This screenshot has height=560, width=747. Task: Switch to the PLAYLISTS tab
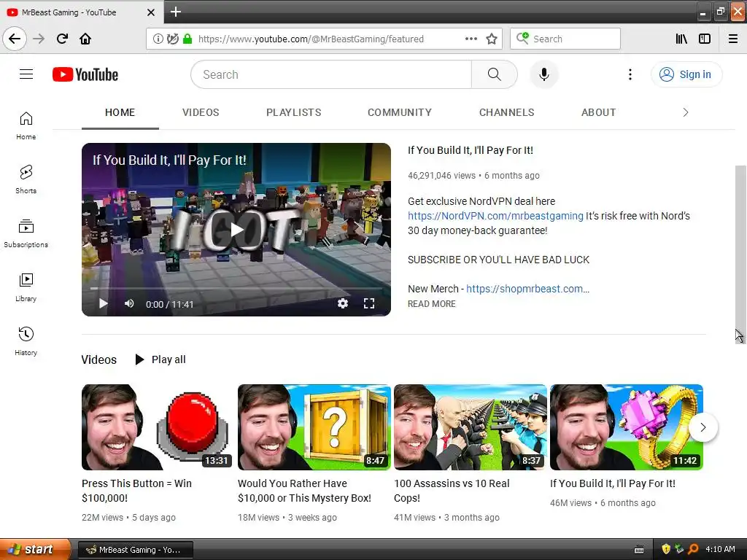[x=293, y=112]
